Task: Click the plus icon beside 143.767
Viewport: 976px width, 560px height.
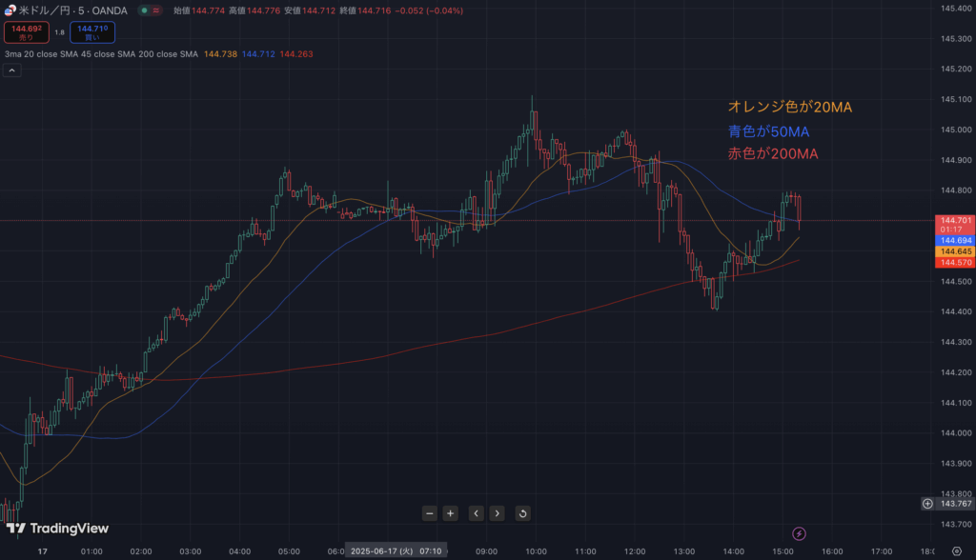Action: coord(927,503)
